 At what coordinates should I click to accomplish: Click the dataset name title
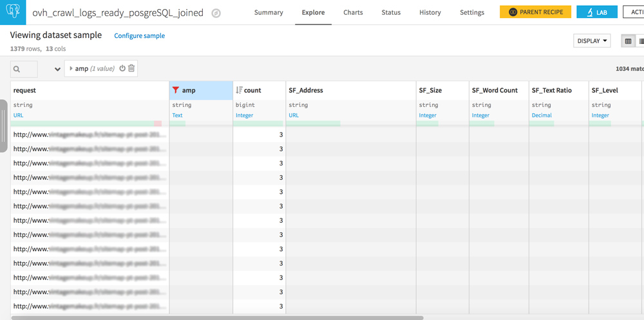(118, 13)
